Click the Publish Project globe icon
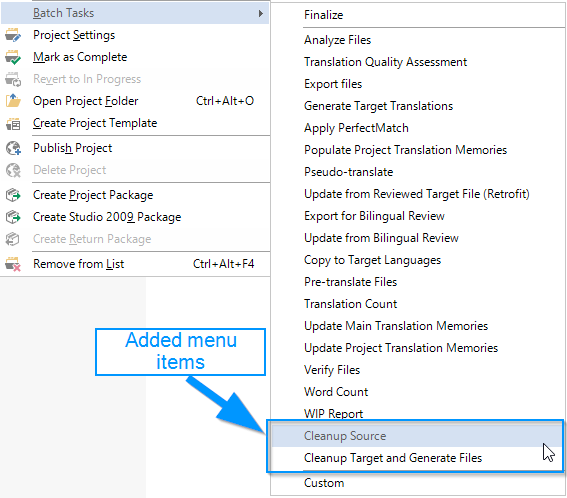The height and width of the screenshot is (498, 567). pos(13,148)
